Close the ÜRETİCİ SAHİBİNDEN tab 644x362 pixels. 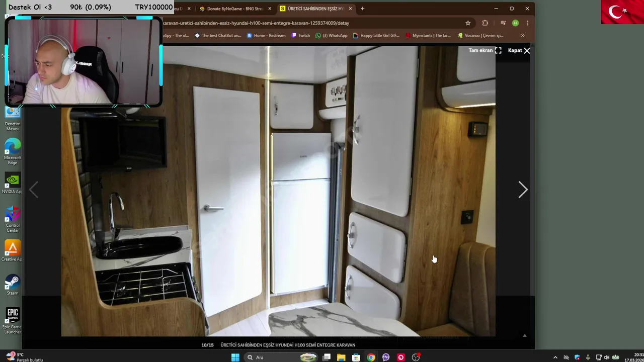coord(350,9)
